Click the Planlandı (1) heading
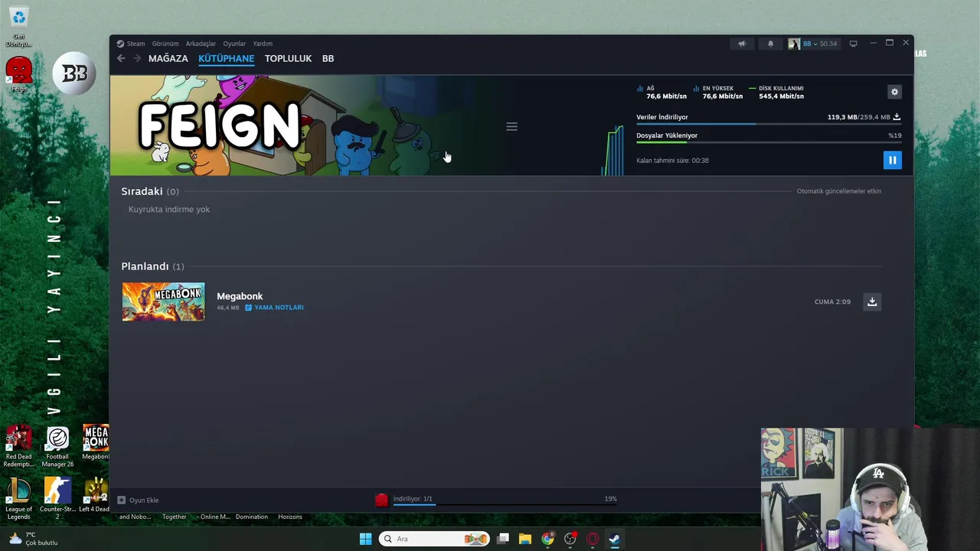980x551 pixels. coord(152,266)
